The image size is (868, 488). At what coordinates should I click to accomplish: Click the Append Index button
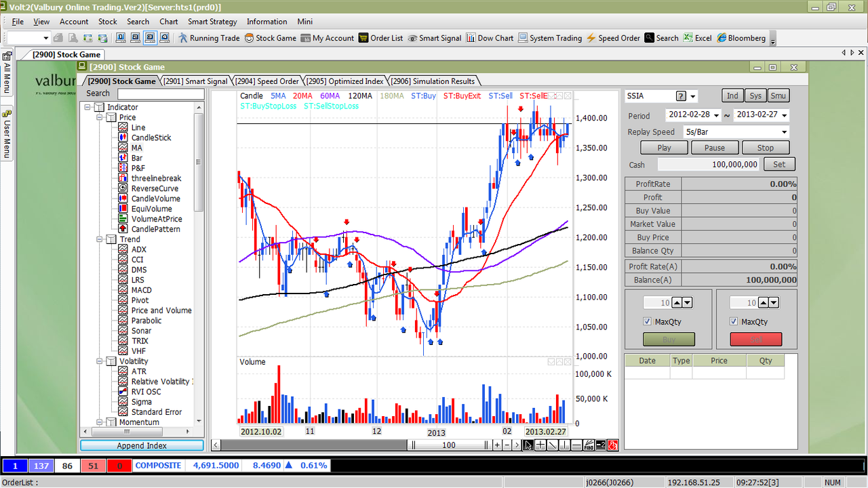coord(142,445)
